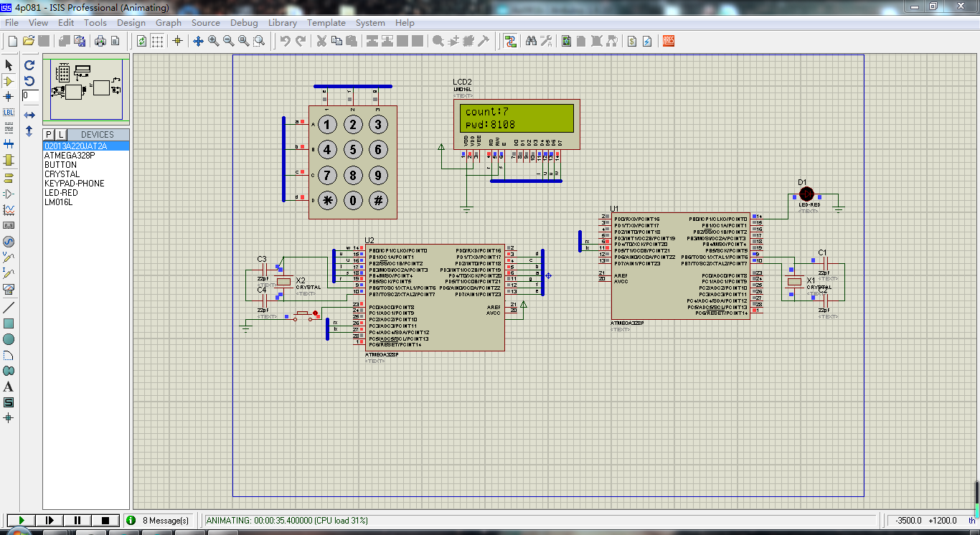Open the Library menu

(x=282, y=22)
